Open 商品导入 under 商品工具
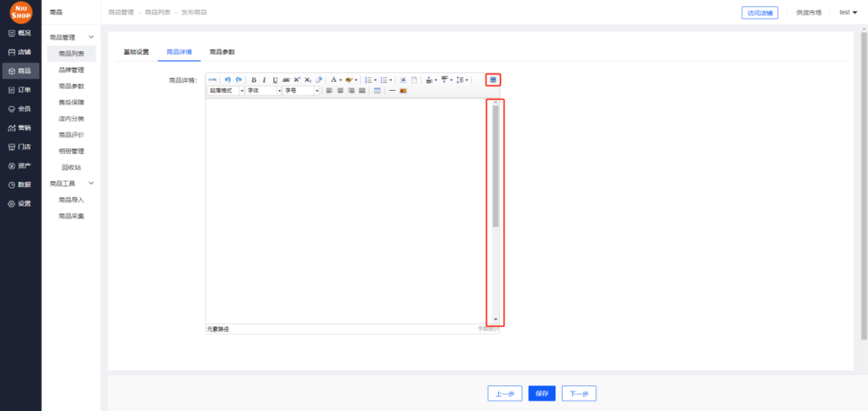The width and height of the screenshot is (868, 411). (72, 200)
